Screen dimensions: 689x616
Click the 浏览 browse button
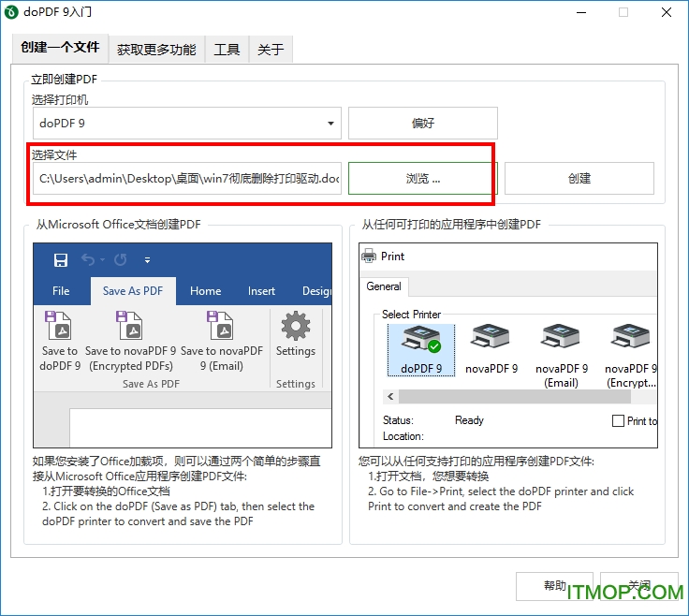[x=422, y=179]
